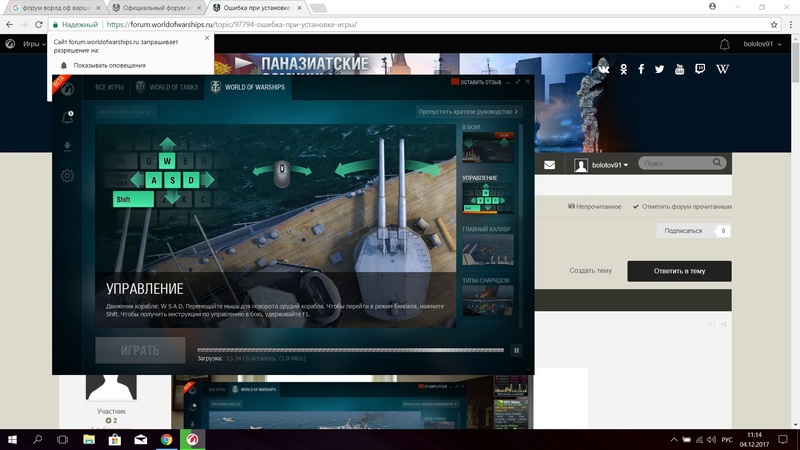Click Создать тему link
The width and height of the screenshot is (800, 450).
pyautogui.click(x=590, y=271)
